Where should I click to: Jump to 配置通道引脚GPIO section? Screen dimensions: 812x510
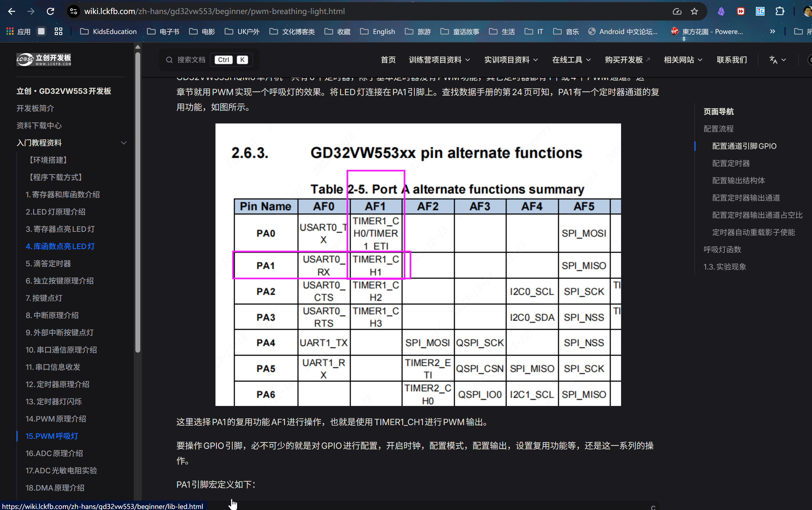pos(744,146)
